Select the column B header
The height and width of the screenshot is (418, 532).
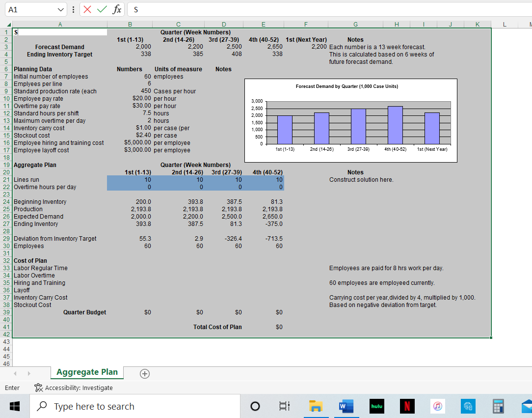[130, 24]
